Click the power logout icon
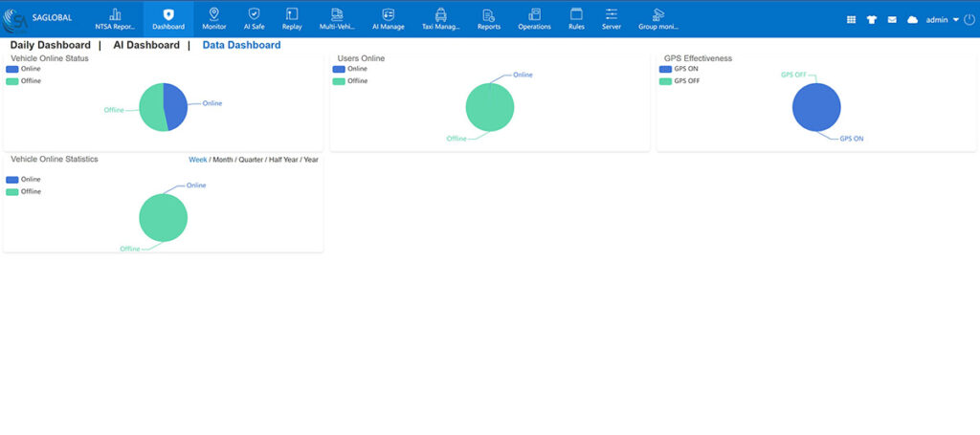Screen dimensions: 980x435 pos(969,20)
